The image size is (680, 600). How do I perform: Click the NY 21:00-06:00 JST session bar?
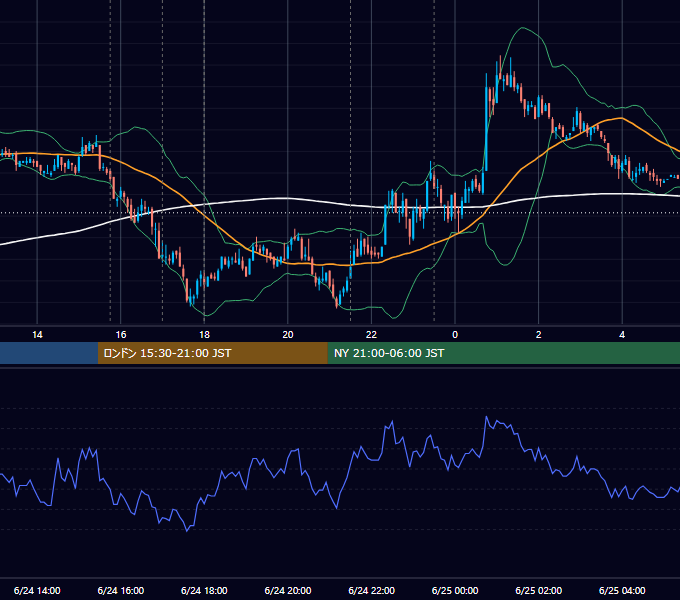(x=503, y=353)
